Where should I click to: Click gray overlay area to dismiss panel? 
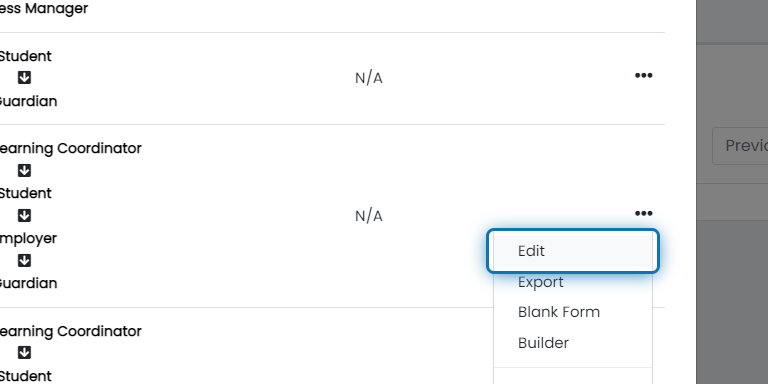coord(732,294)
